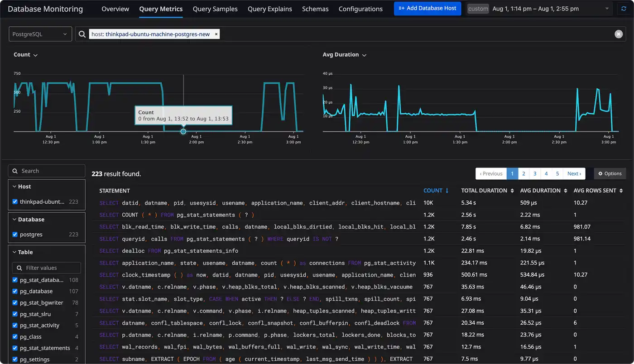Open the Configurations tab
The width and height of the screenshot is (634, 364).
pyautogui.click(x=360, y=9)
